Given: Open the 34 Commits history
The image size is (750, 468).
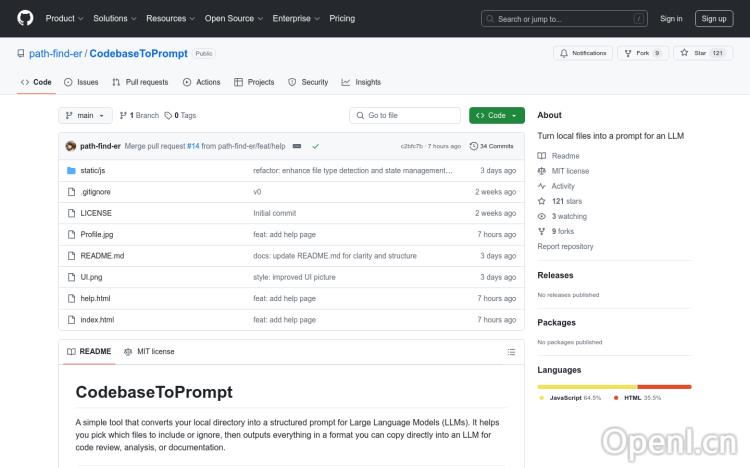Looking at the screenshot, I should point(497,146).
